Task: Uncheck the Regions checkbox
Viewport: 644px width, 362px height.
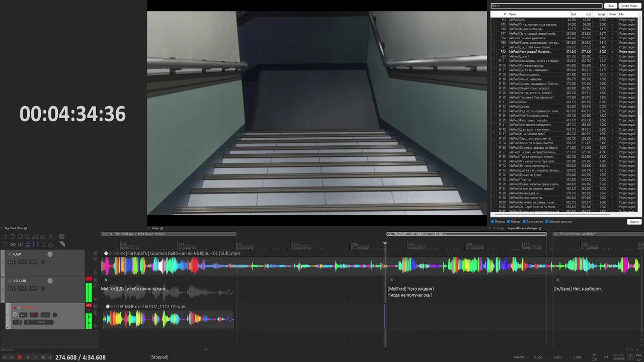Action: click(x=493, y=222)
